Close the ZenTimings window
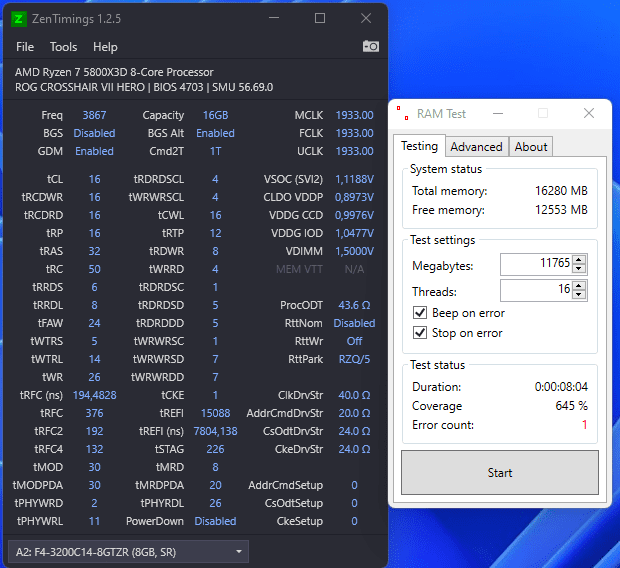The height and width of the screenshot is (568, 620). 366,18
